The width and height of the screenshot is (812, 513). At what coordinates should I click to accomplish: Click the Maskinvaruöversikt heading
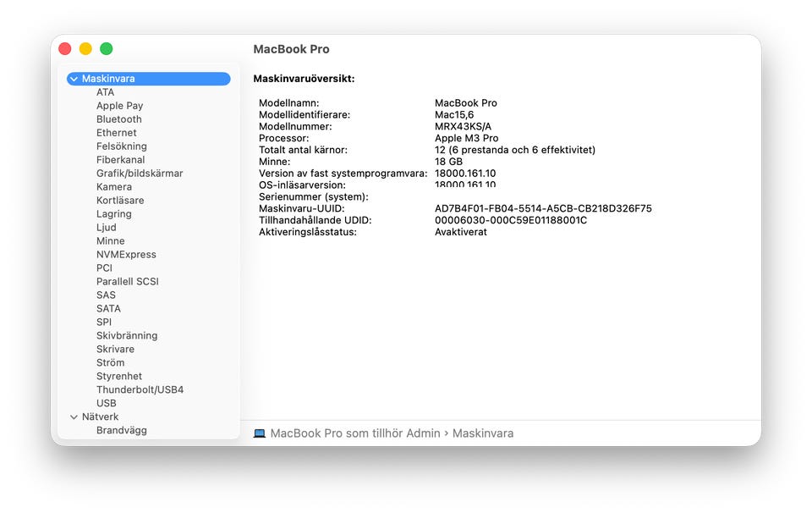[x=304, y=79]
